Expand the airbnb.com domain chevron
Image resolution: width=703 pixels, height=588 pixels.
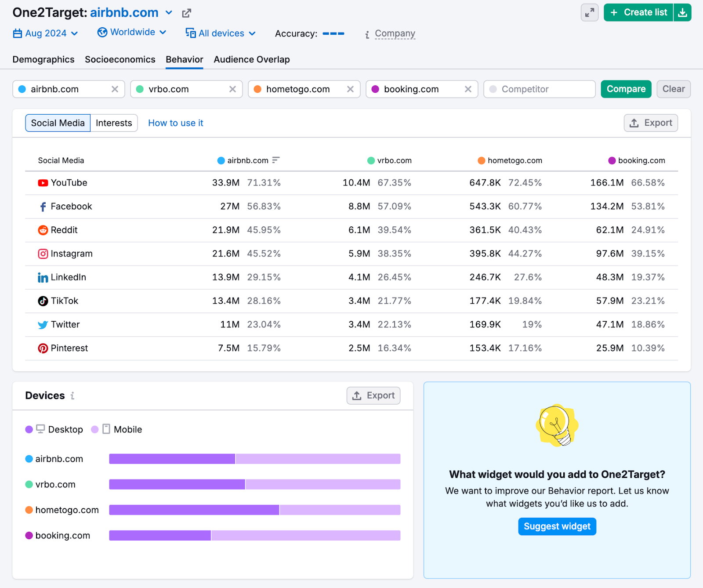pos(169,13)
